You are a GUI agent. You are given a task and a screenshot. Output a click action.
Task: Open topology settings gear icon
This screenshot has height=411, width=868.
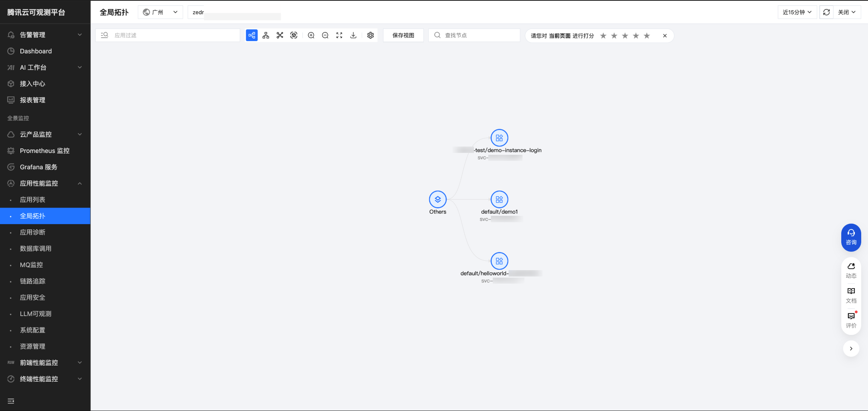pyautogui.click(x=370, y=35)
